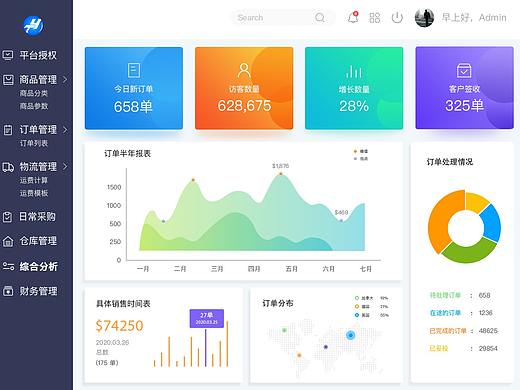The image size is (520, 390).
Task: Click the orange legend dot in 订单半年报表
Action: point(355,152)
